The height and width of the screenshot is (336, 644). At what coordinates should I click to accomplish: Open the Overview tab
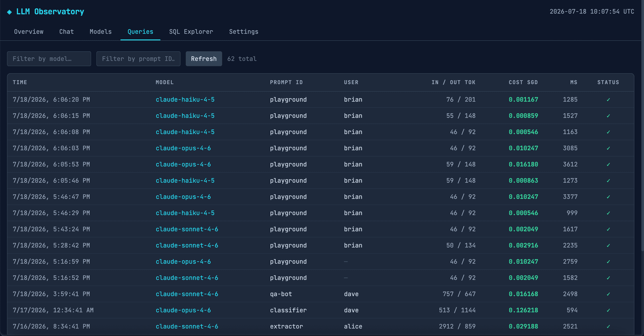click(29, 32)
